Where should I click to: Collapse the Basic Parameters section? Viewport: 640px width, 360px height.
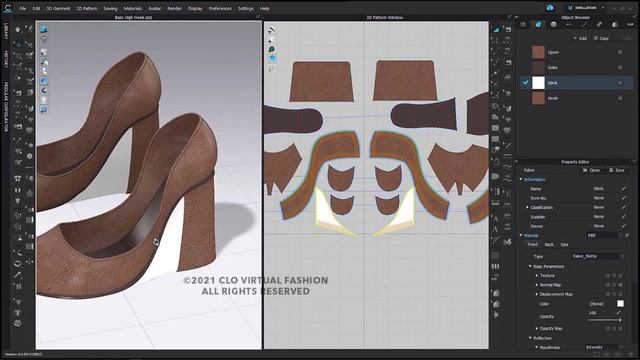click(530, 267)
